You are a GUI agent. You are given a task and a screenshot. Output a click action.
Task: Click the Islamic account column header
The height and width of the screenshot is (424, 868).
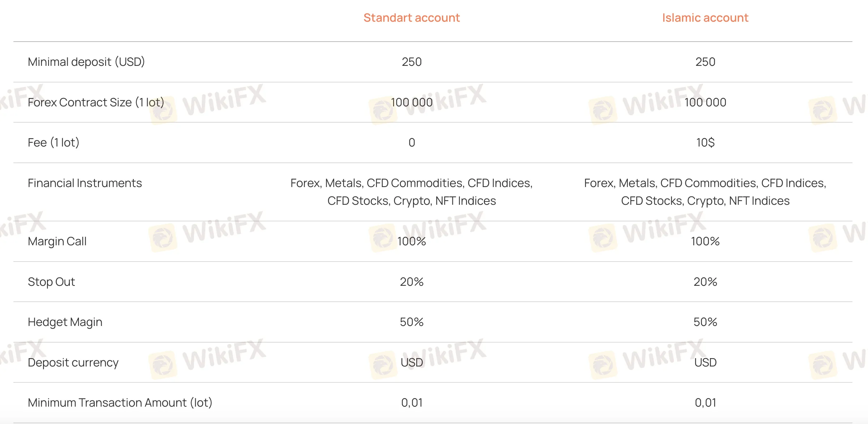point(705,18)
